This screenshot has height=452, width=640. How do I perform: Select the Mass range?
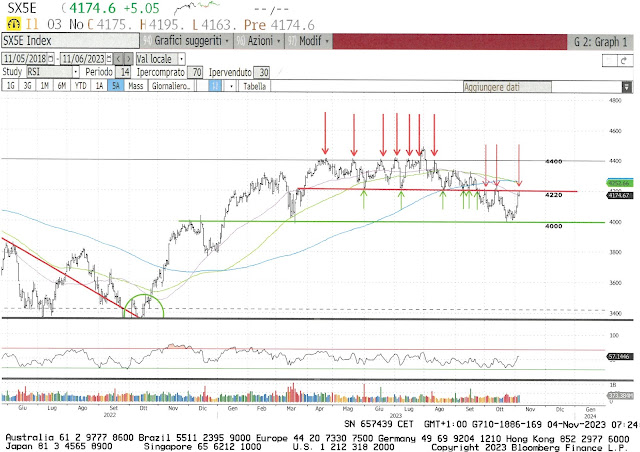point(136,86)
